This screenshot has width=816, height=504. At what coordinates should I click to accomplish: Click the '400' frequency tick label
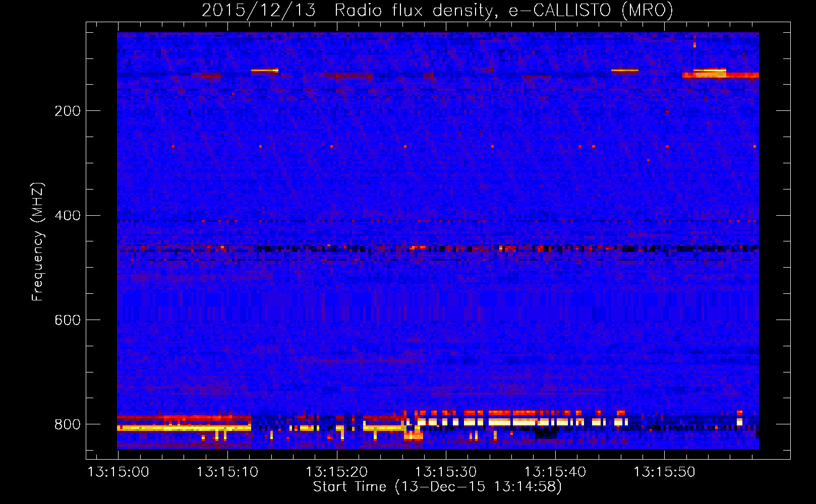(68, 216)
